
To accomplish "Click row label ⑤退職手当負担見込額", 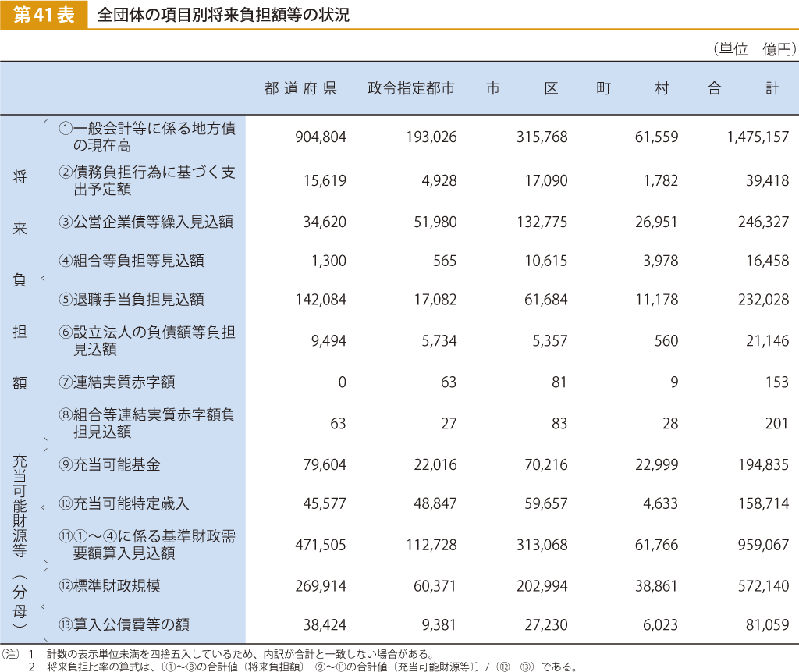I will (x=131, y=299).
